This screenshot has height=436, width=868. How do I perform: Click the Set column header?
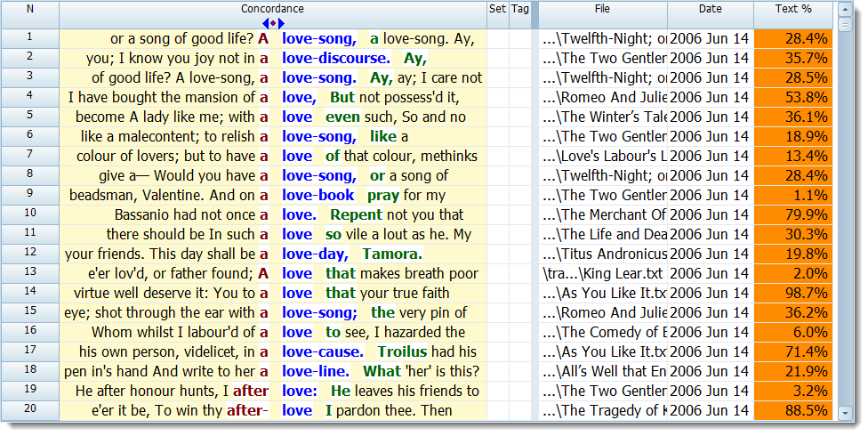pos(498,15)
